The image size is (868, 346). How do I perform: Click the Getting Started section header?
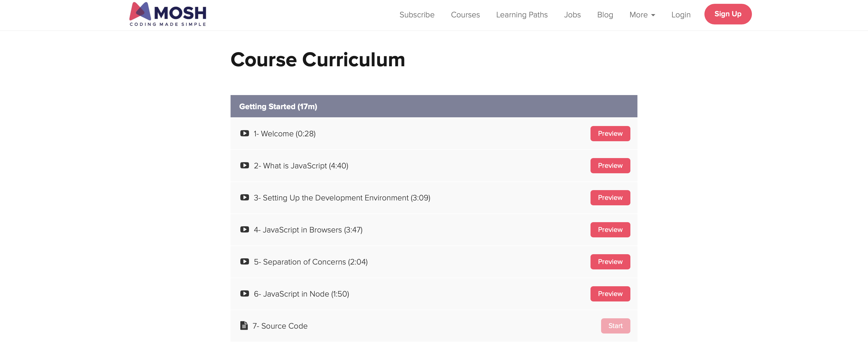point(434,106)
